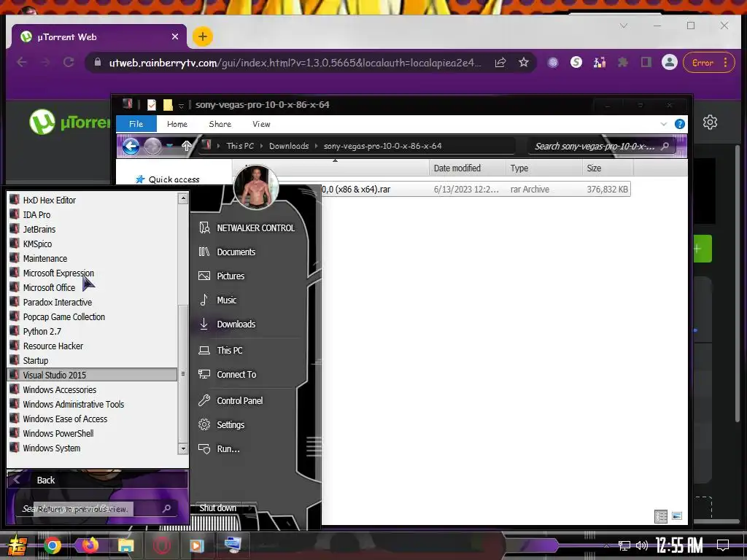The image size is (747, 560).
Task: Sort by Size column header
Action: pos(608,168)
